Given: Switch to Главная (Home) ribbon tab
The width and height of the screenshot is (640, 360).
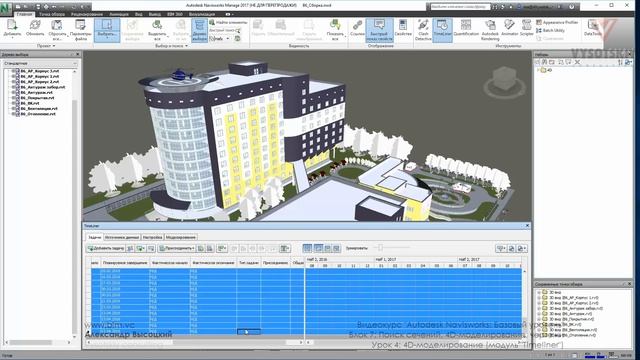Looking at the screenshot, I should click(24, 14).
